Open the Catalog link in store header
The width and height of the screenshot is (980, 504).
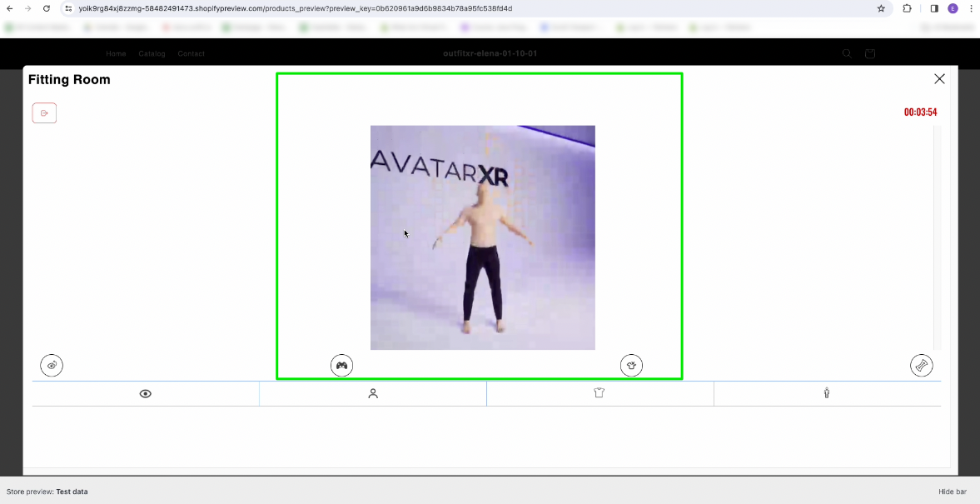[x=152, y=54]
